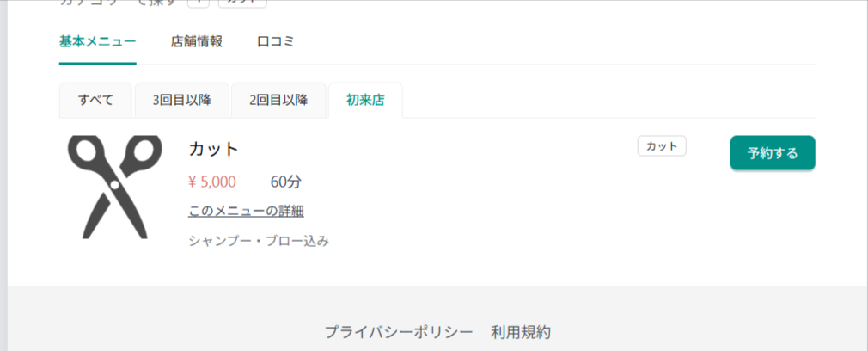Show the 2回目以降 menu tab
The image size is (868, 351).
[x=278, y=100]
